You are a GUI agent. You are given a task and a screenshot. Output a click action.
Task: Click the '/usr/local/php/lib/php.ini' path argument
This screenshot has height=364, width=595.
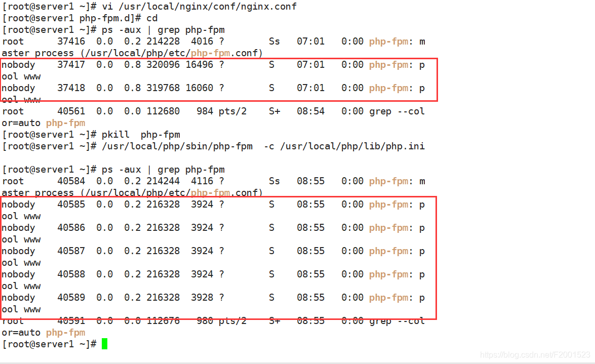point(352,146)
